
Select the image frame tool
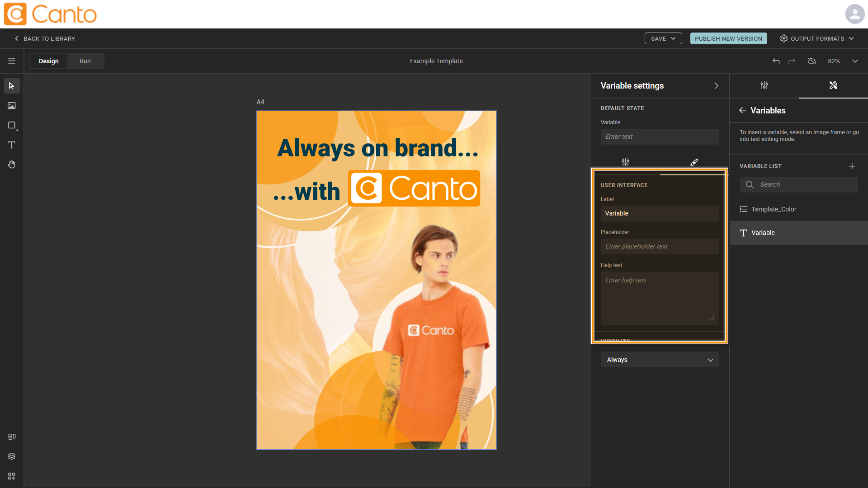point(12,106)
